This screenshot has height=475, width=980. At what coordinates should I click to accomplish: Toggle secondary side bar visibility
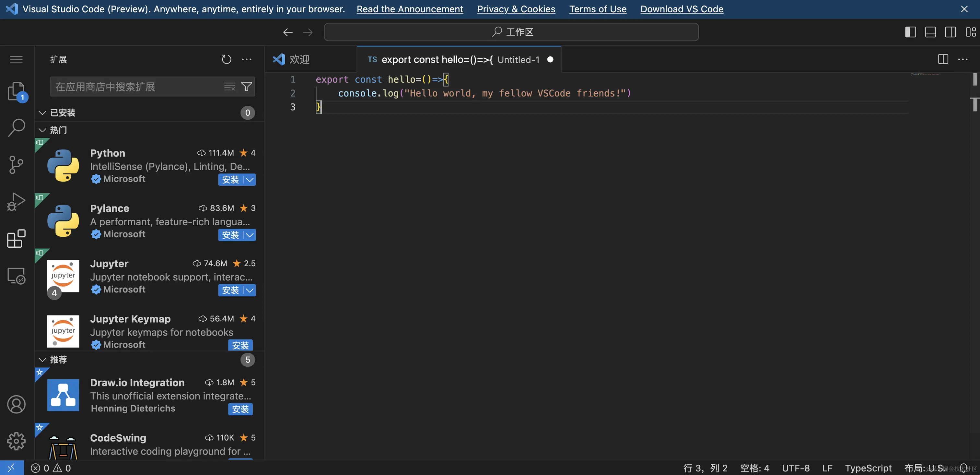(x=950, y=32)
